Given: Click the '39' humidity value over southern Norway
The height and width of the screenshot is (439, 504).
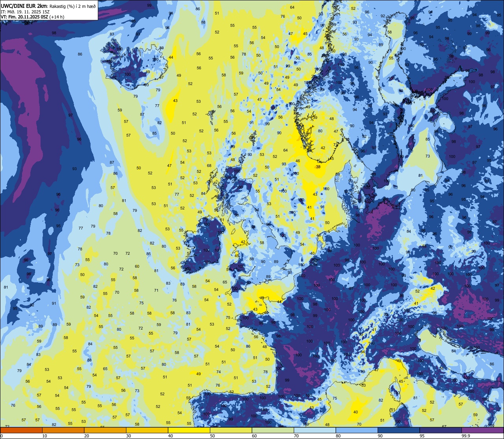Looking at the screenshot, I should point(315,117).
